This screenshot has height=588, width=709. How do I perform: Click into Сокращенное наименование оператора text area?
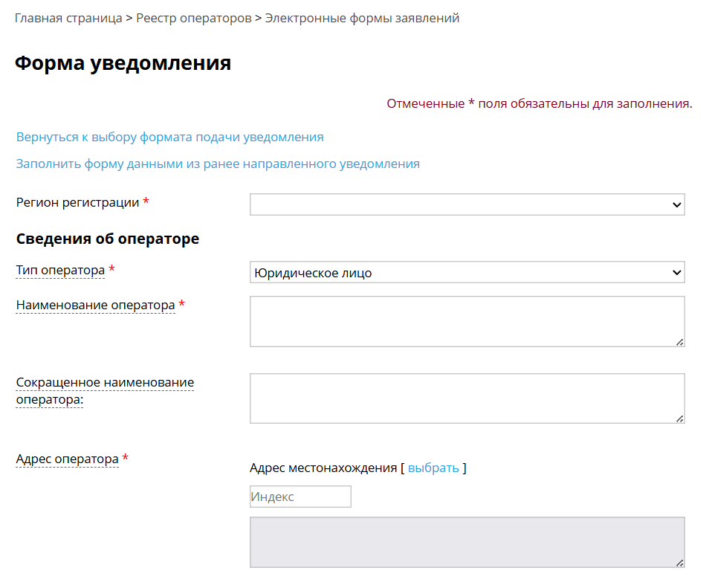point(467,398)
